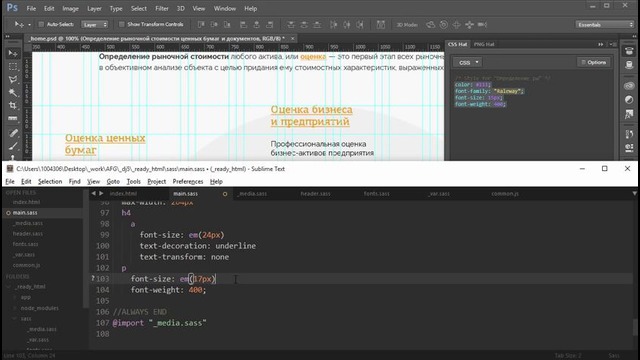This screenshot has width=640, height=360.
Task: Select the Magic Wand tool
Action: point(13,93)
